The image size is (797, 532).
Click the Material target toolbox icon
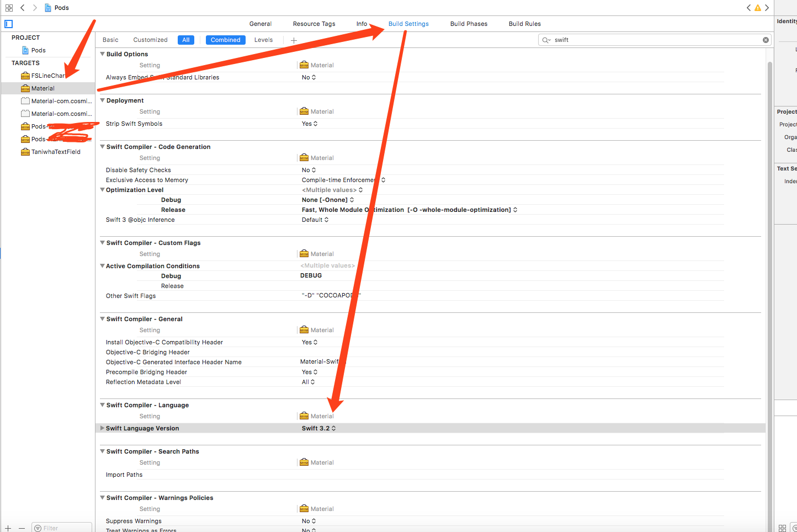(x=25, y=88)
